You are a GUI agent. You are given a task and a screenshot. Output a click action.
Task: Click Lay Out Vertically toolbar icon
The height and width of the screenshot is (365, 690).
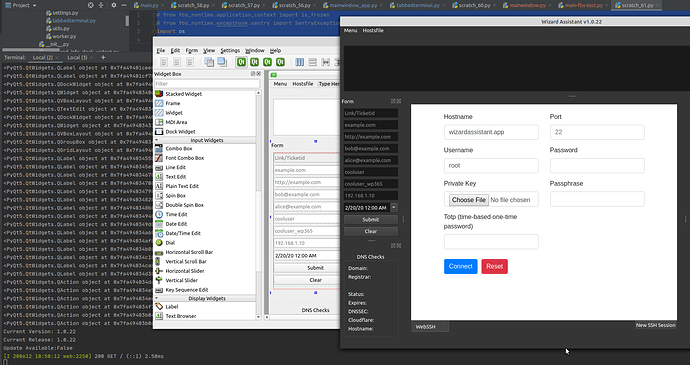point(312,62)
